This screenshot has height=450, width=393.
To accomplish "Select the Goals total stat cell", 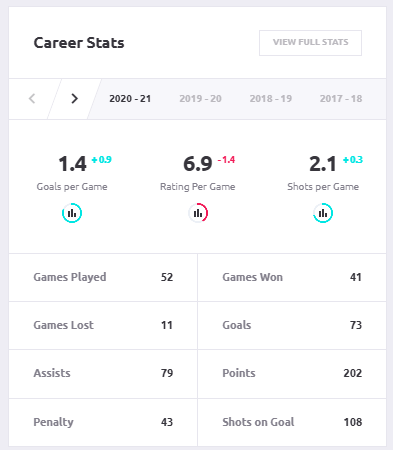I will coord(292,325).
